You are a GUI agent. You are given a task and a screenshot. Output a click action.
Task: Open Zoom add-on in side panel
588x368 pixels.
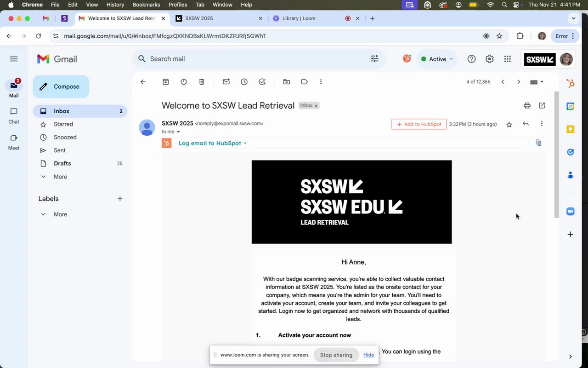click(571, 212)
